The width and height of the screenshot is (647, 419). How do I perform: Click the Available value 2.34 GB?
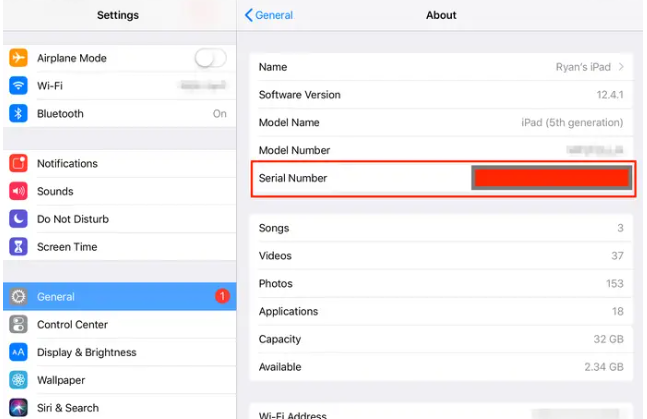tap(604, 367)
